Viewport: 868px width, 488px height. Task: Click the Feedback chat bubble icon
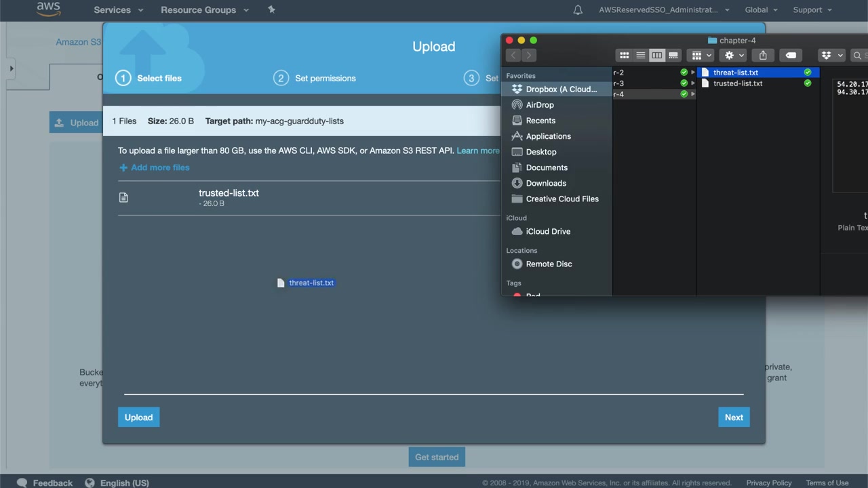click(22, 483)
